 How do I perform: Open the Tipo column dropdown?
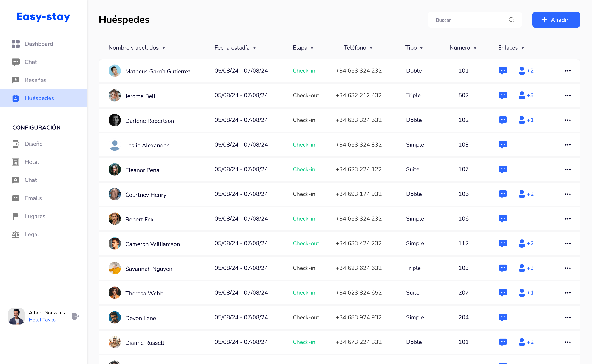tap(421, 48)
